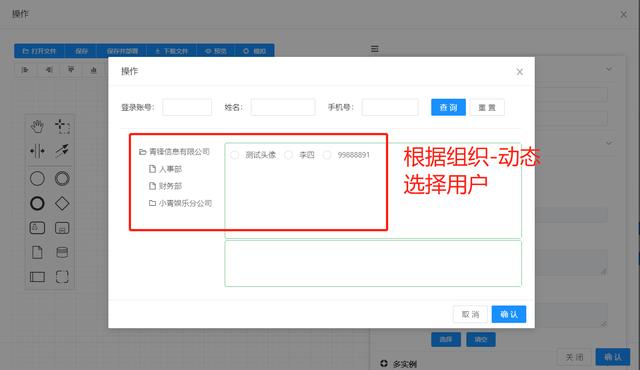Image resolution: width=640 pixels, height=370 pixels.
Task: Pick the pool/participant shape
Action: 37,277
